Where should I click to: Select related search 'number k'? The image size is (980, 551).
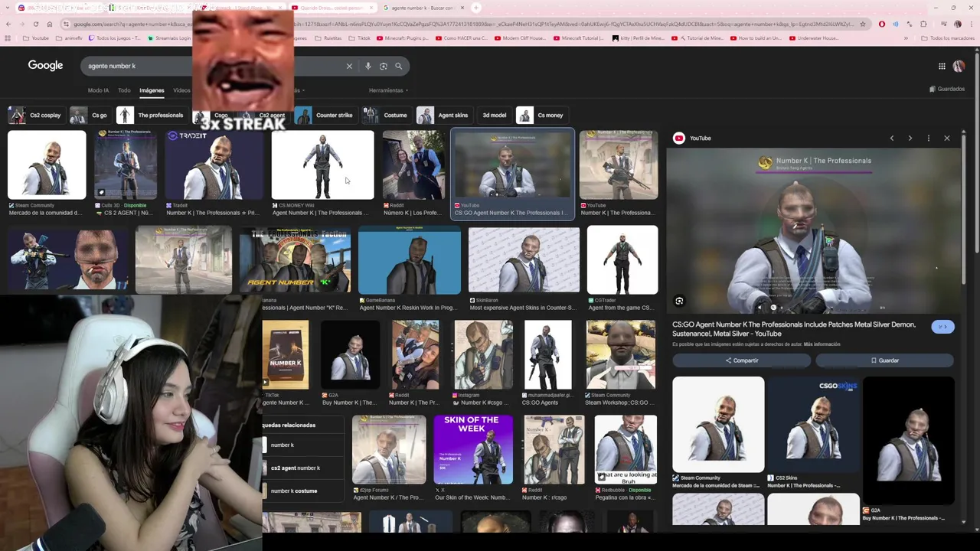(x=302, y=445)
